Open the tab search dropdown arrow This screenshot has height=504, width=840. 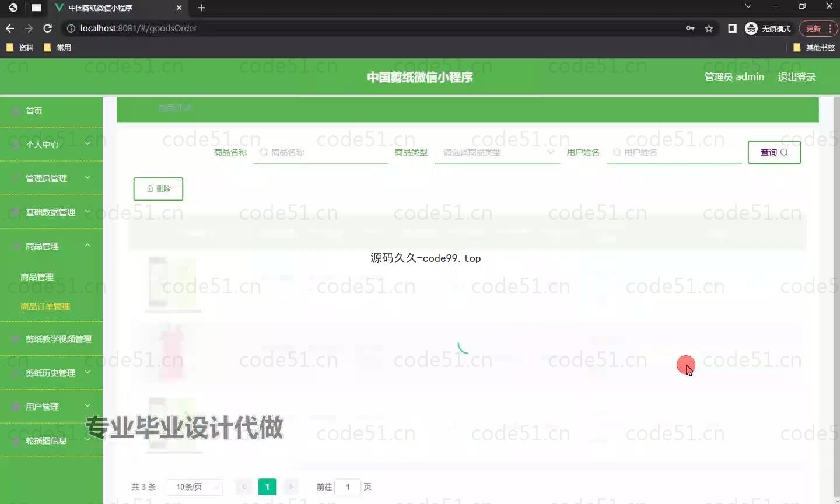click(748, 6)
